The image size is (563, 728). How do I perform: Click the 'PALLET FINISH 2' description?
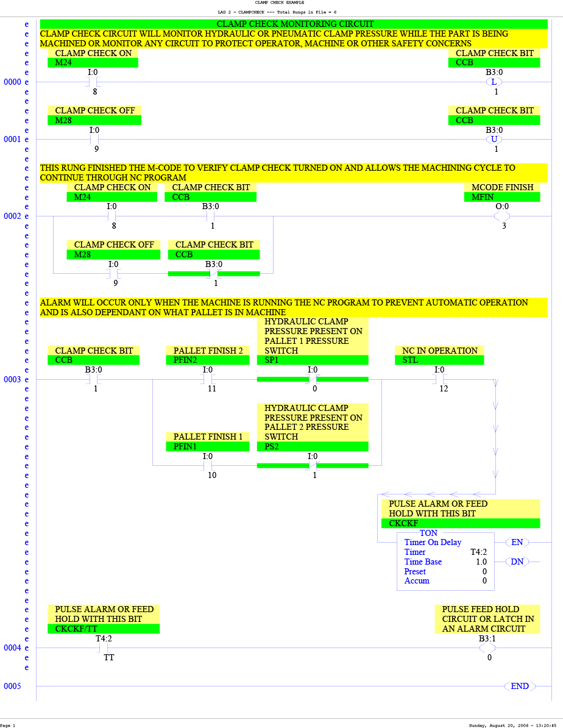(208, 351)
